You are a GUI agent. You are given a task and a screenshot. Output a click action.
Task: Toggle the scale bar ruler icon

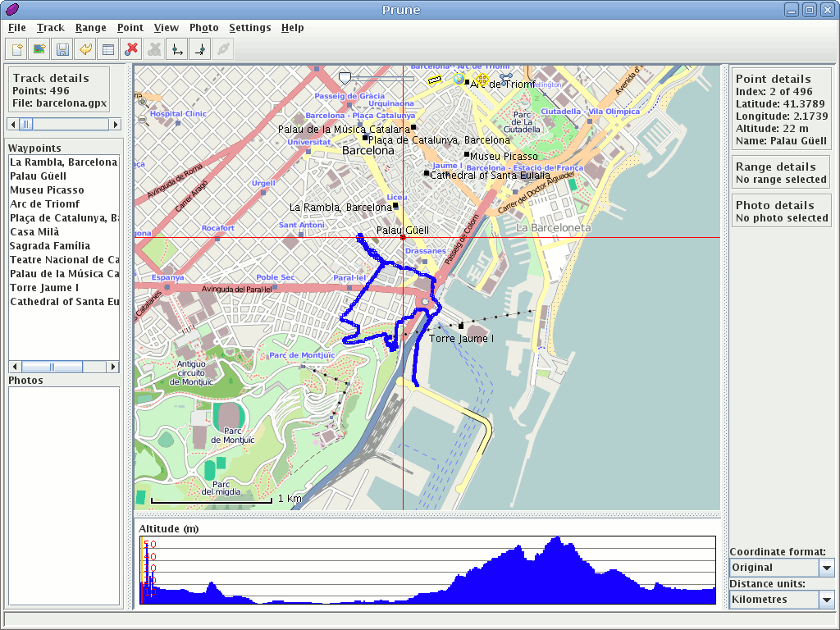coord(435,80)
